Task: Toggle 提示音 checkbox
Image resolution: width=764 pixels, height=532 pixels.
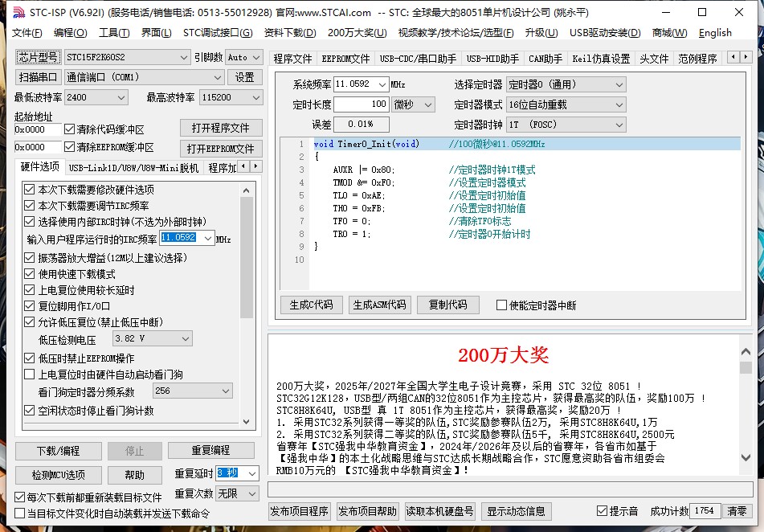Action: point(602,510)
